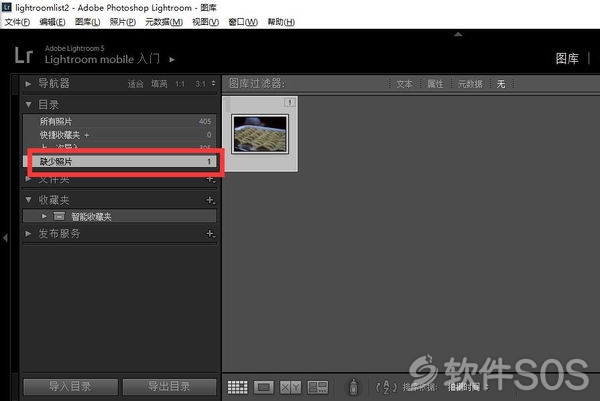Click plus icon on 发布服务 panel

[210, 233]
